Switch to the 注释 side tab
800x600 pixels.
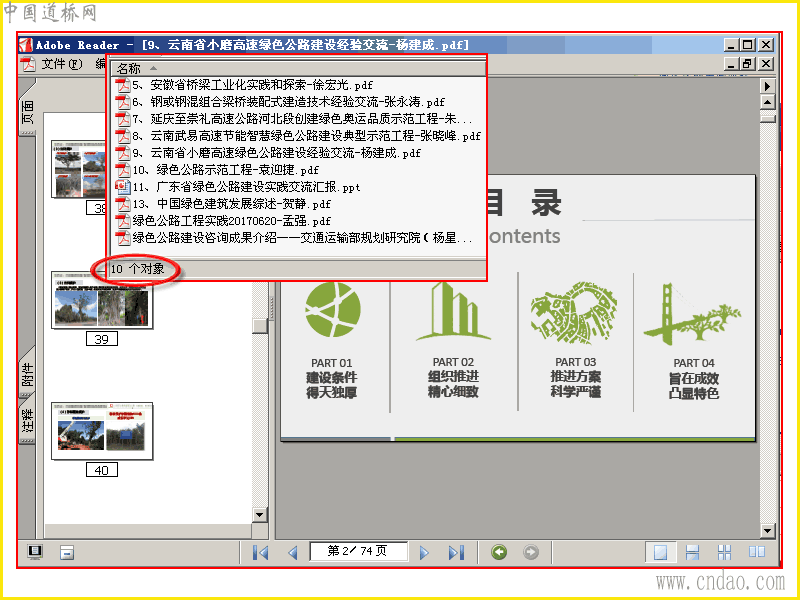click(x=27, y=420)
